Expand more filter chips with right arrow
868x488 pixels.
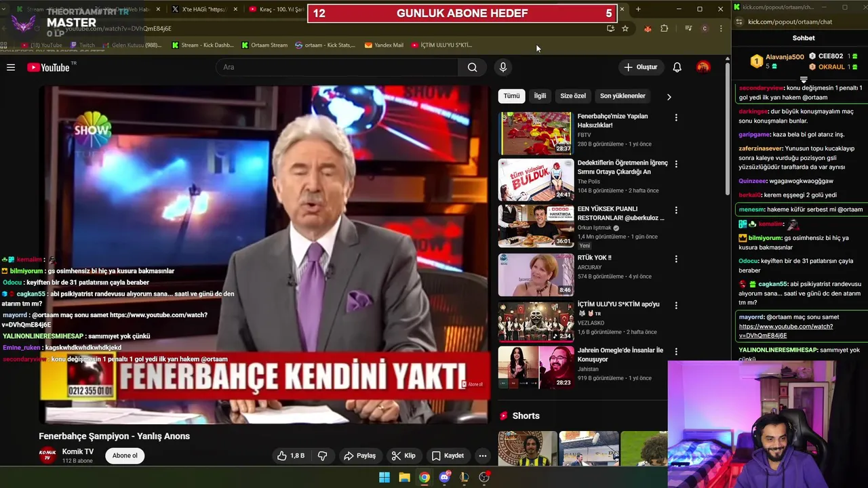[669, 96]
